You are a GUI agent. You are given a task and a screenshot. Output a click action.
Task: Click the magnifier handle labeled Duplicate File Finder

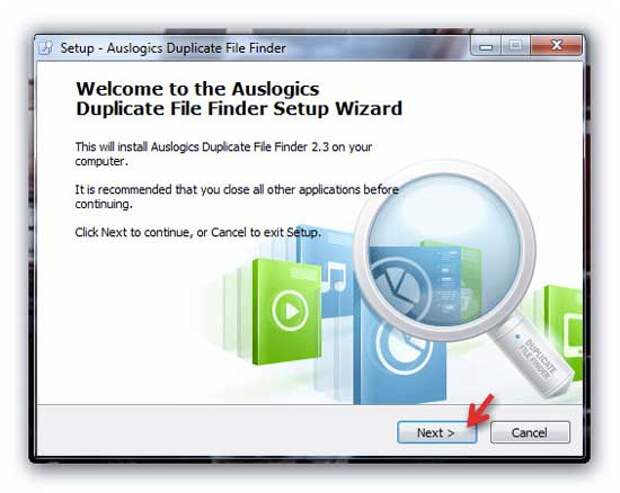click(532, 356)
